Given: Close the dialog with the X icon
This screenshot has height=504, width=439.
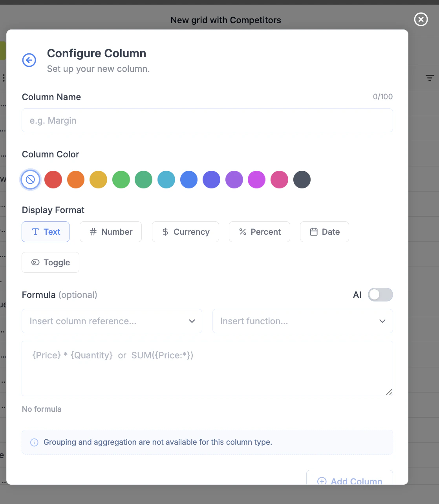Looking at the screenshot, I should [x=421, y=19].
